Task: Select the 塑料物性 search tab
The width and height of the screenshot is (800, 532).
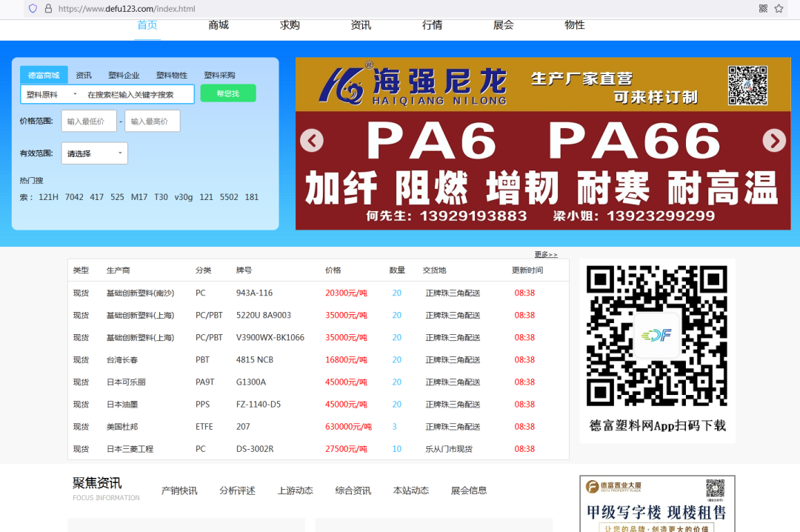Action: pos(171,75)
